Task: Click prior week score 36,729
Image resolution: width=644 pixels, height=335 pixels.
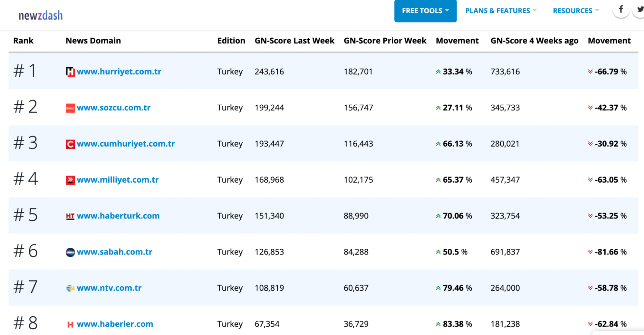Action: tap(356, 324)
